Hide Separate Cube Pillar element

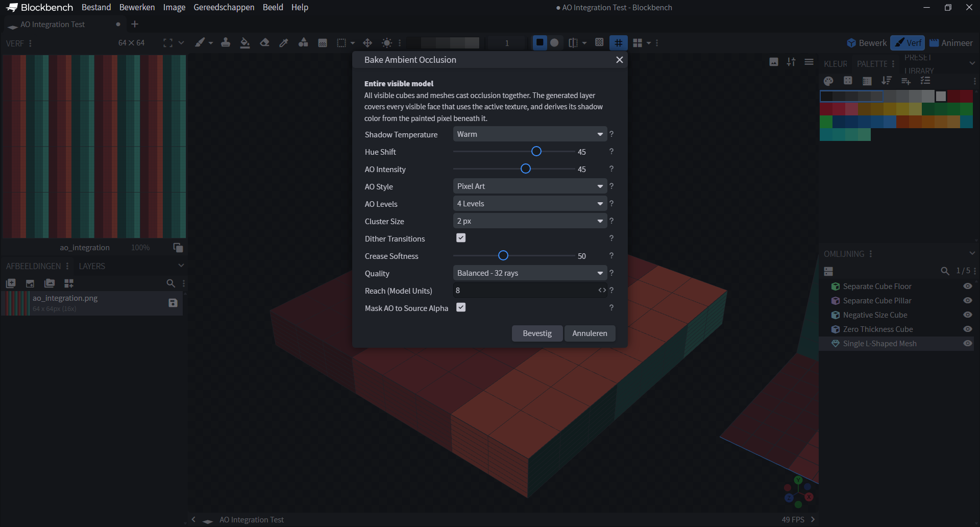click(x=967, y=301)
